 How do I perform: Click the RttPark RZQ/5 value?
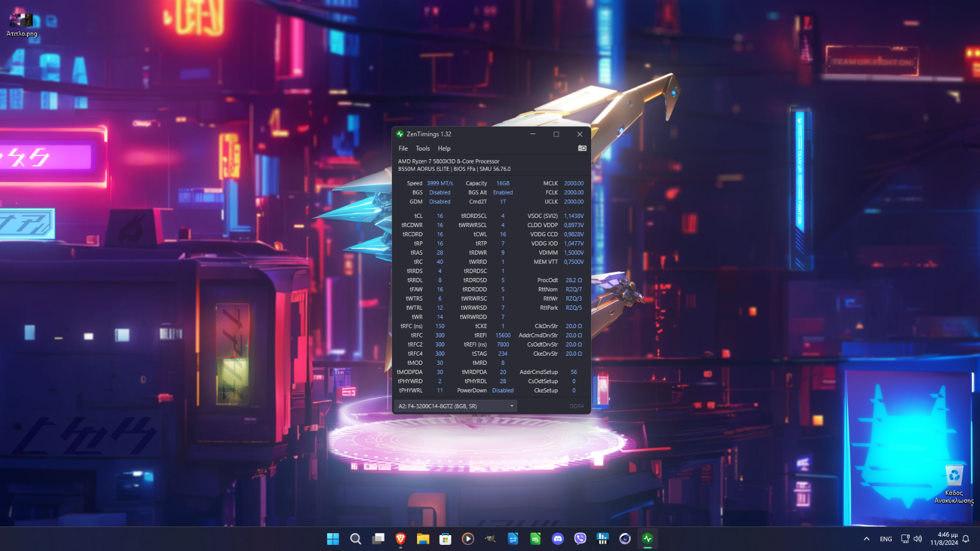coord(574,307)
